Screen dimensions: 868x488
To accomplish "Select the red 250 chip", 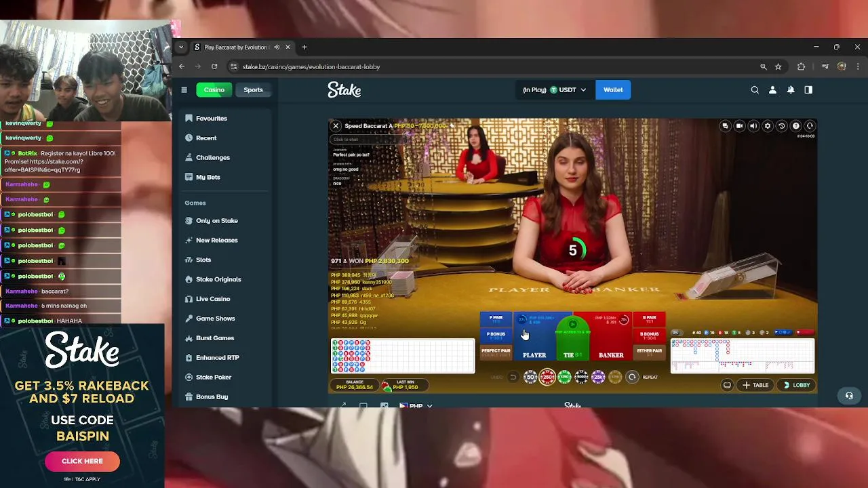I will click(x=547, y=377).
